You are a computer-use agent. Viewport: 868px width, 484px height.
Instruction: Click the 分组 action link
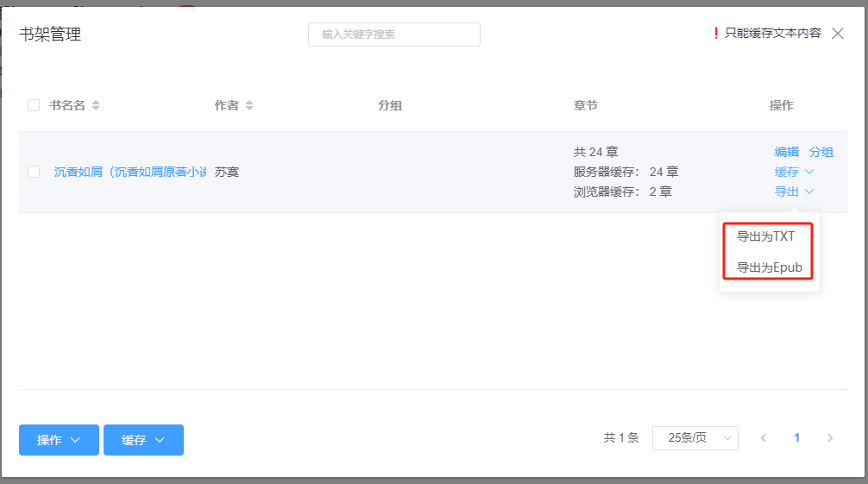click(x=821, y=152)
